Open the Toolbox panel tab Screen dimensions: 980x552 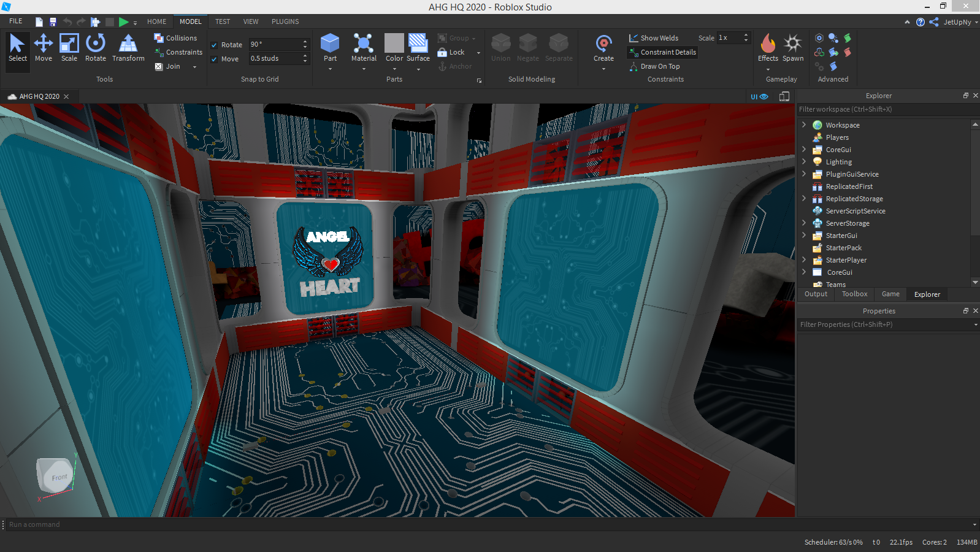(854, 294)
